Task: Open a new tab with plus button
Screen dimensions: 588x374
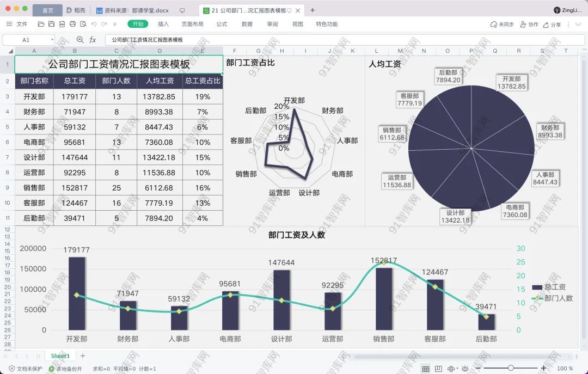Action: tap(312, 10)
